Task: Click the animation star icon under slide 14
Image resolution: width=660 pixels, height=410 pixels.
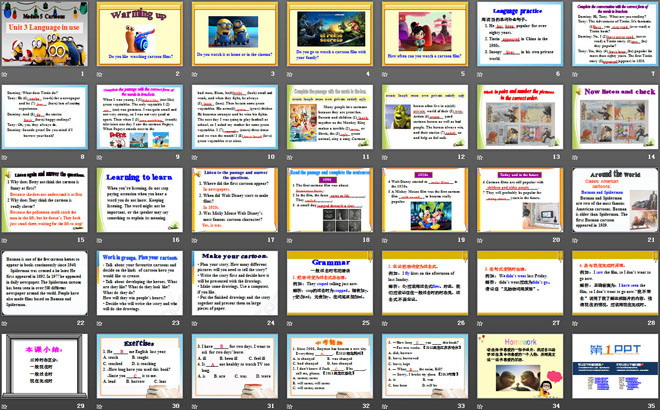Action: tap(575, 157)
